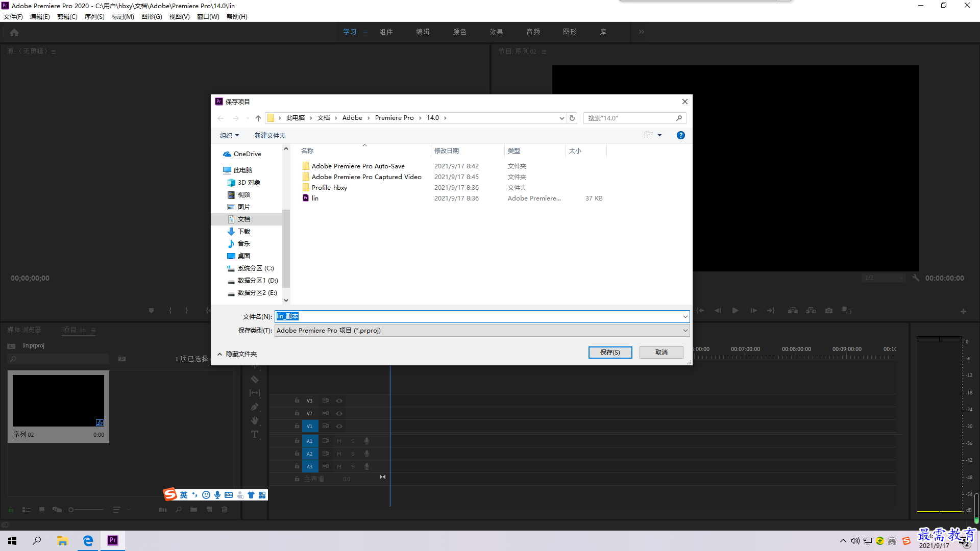Click the settings wrench in program monitor
Image resolution: width=980 pixels, height=551 pixels.
coord(916,278)
